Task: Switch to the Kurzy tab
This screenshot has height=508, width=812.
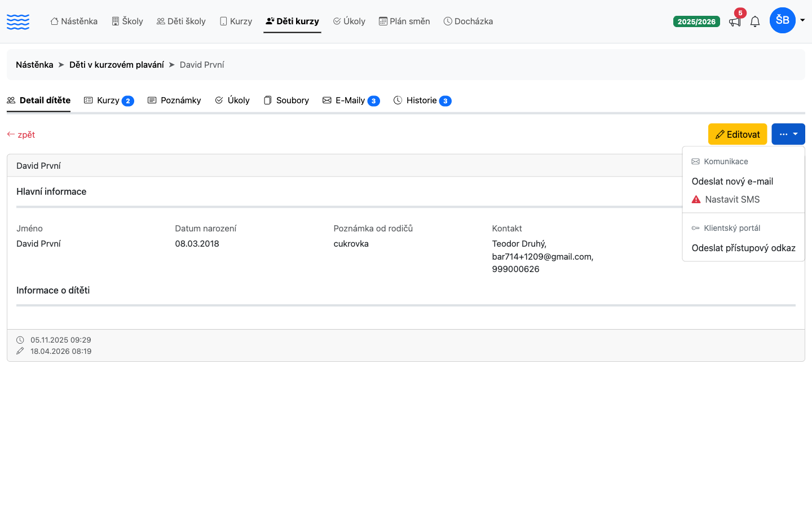Action: (x=109, y=100)
